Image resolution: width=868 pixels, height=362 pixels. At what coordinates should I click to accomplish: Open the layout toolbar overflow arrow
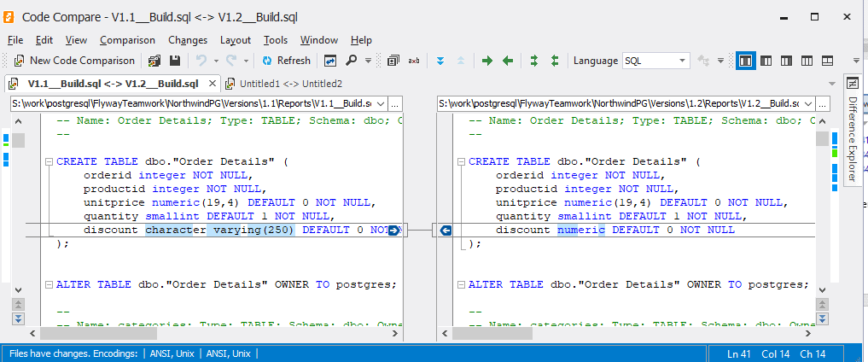(856, 61)
